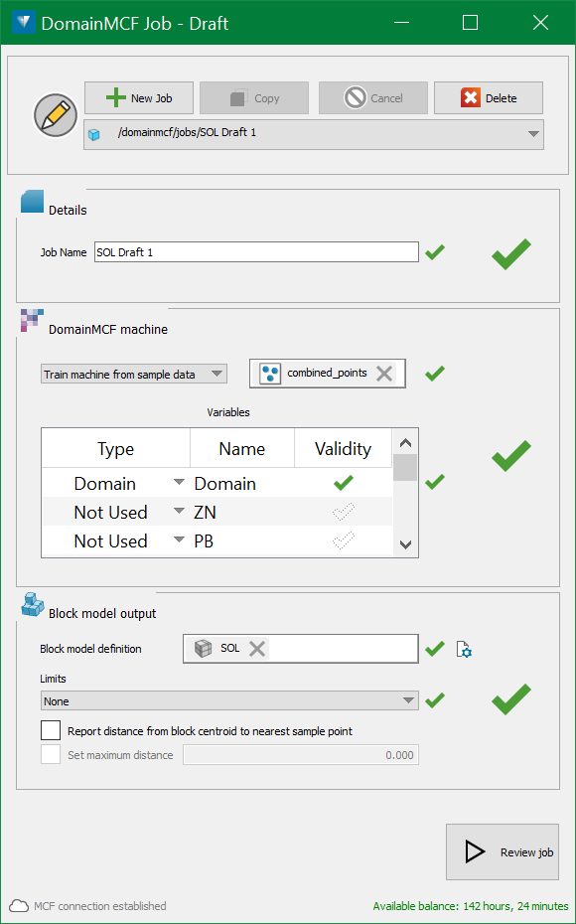The width and height of the screenshot is (576, 924).
Task: Enable report distance to nearest sample point
Action: click(51, 730)
